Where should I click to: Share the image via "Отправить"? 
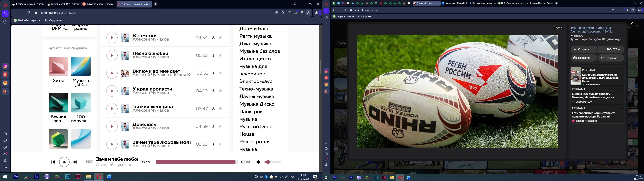pyautogui.click(x=611, y=58)
